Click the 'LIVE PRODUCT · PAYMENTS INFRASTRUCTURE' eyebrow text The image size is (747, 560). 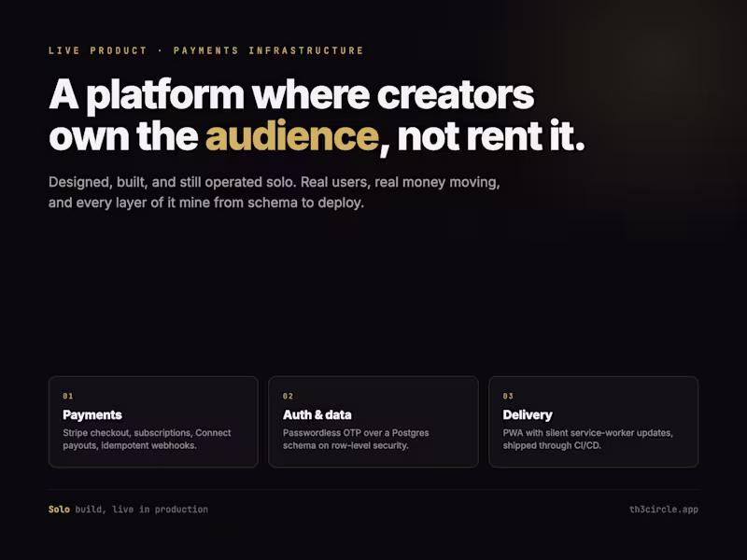click(205, 50)
